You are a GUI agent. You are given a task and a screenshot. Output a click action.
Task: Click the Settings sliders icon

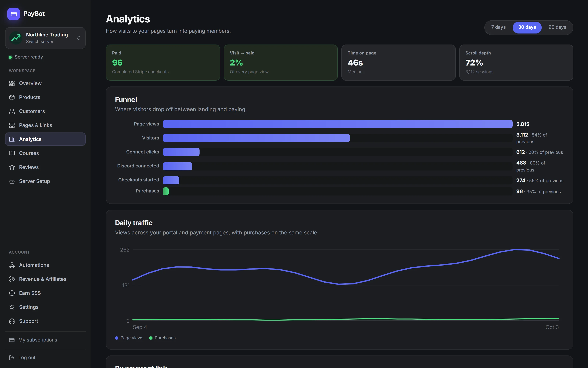12,307
